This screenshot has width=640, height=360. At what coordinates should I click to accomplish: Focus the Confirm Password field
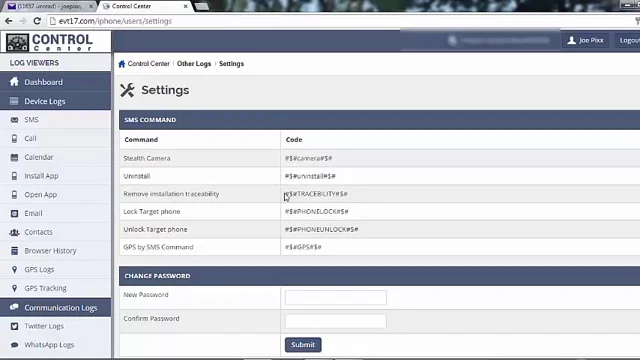(336, 321)
